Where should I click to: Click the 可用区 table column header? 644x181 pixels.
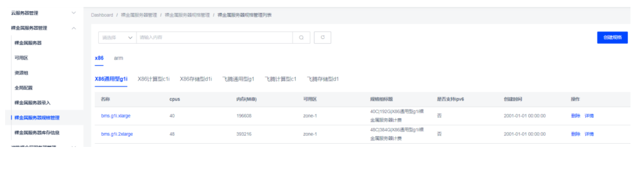tap(310, 99)
